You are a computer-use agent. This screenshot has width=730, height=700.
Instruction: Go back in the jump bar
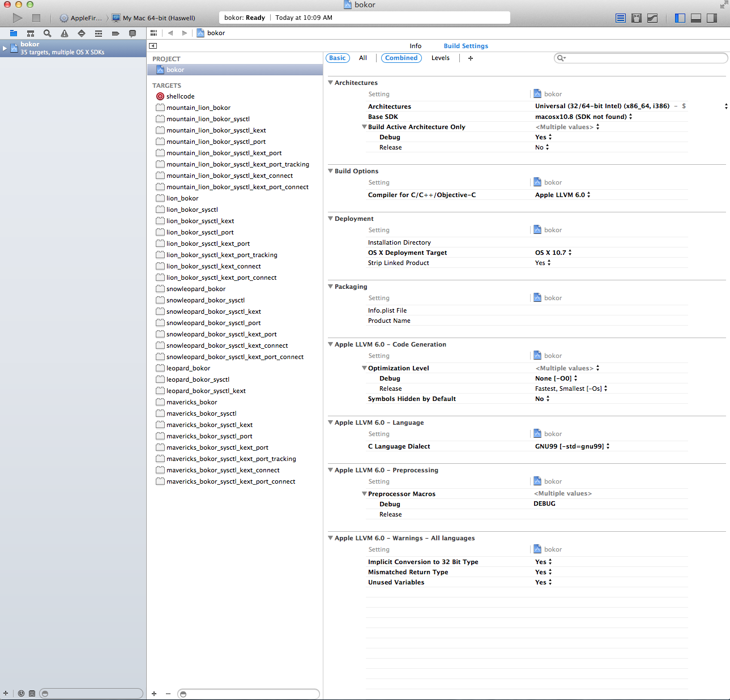[x=170, y=33]
